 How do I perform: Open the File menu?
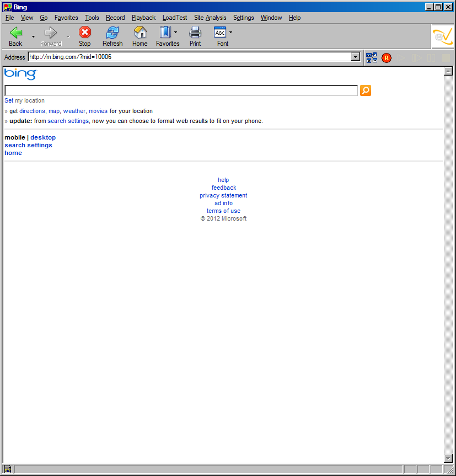10,18
